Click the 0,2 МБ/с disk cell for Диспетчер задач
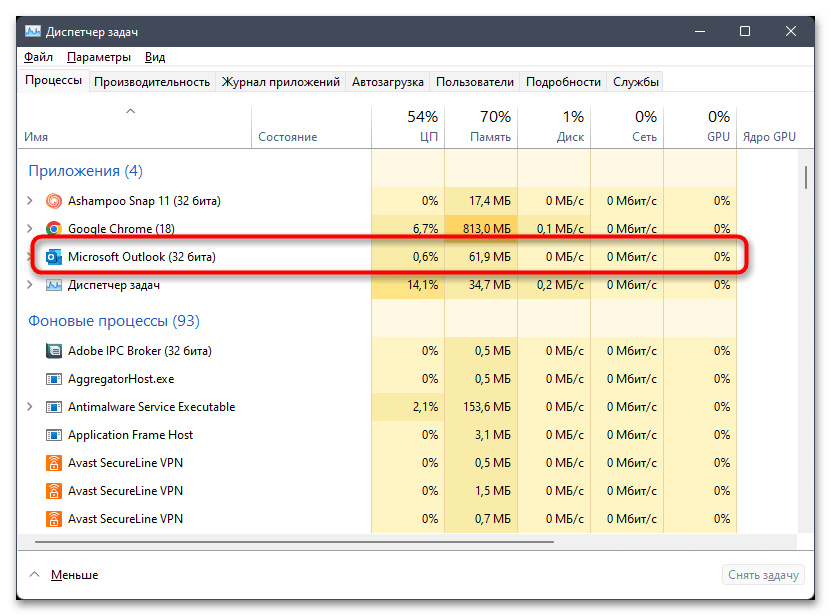This screenshot has width=831, height=616. point(554,285)
